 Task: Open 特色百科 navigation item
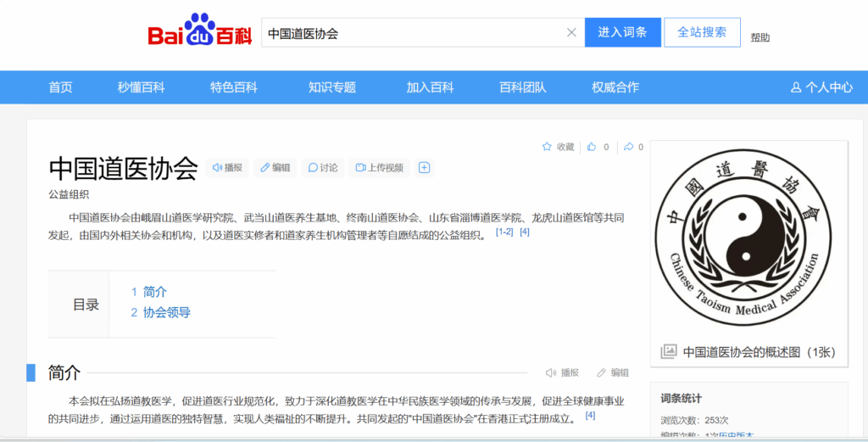click(234, 87)
